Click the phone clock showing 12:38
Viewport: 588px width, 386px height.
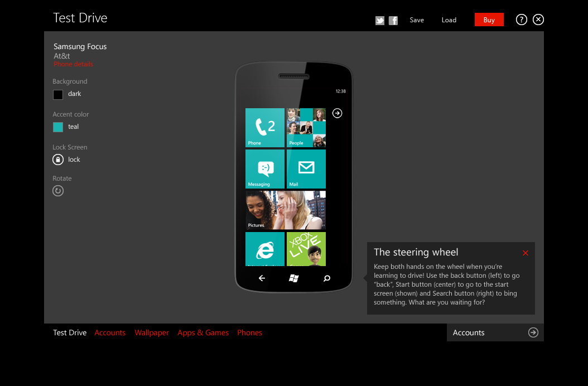(340, 91)
